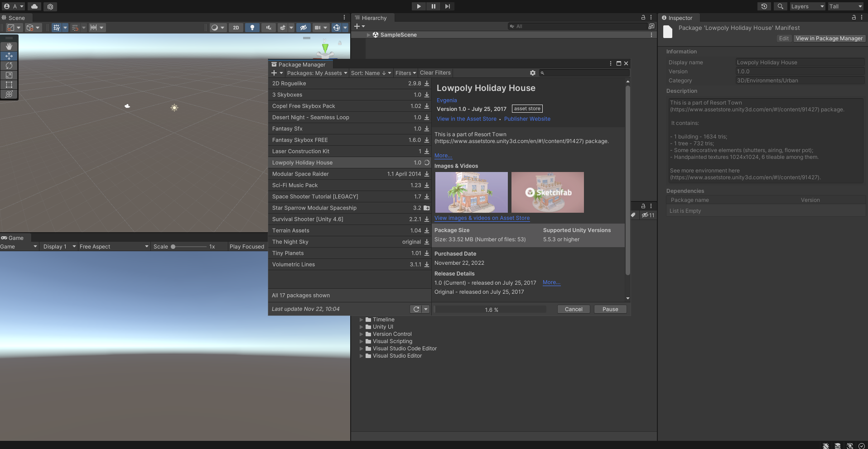Toggle scene visibility hidden-eye button

[304, 28]
